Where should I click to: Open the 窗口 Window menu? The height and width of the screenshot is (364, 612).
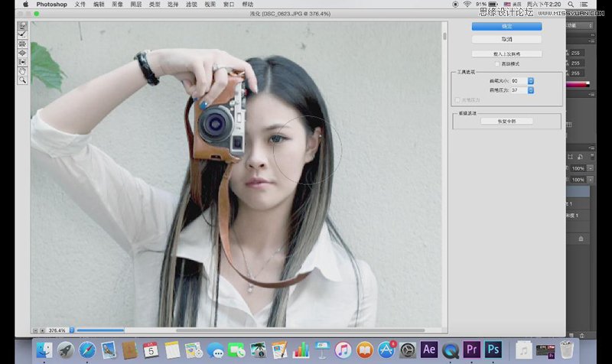229,5
